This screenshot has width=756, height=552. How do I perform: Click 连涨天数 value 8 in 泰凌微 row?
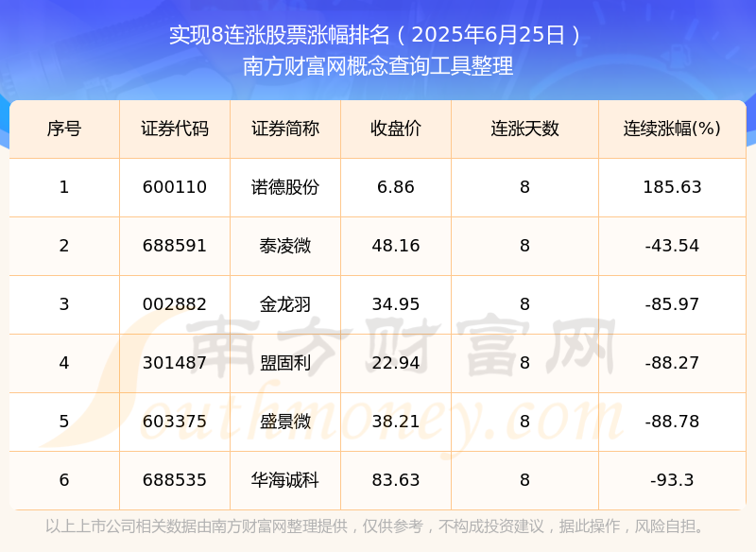tap(524, 246)
